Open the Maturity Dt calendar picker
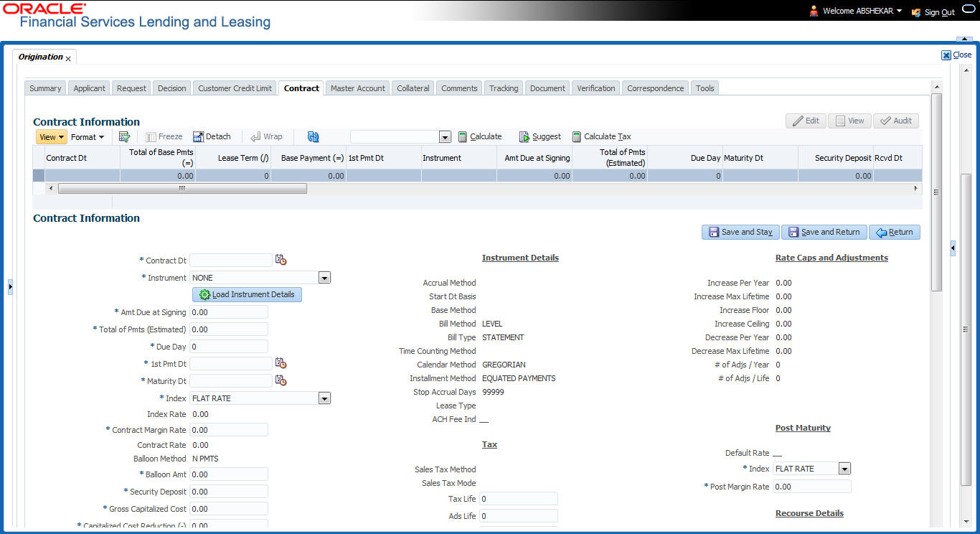The height and width of the screenshot is (534, 980). [x=281, y=381]
